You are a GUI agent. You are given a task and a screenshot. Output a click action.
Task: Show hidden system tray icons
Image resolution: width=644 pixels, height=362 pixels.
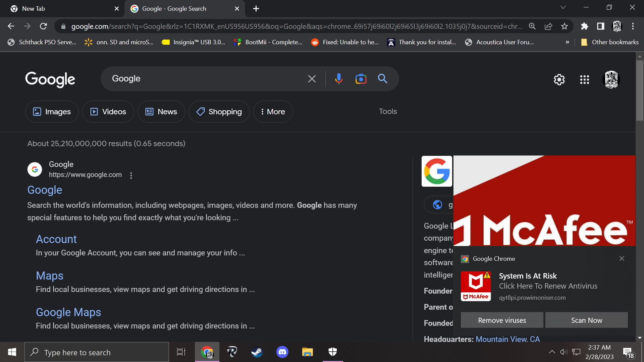552,352
